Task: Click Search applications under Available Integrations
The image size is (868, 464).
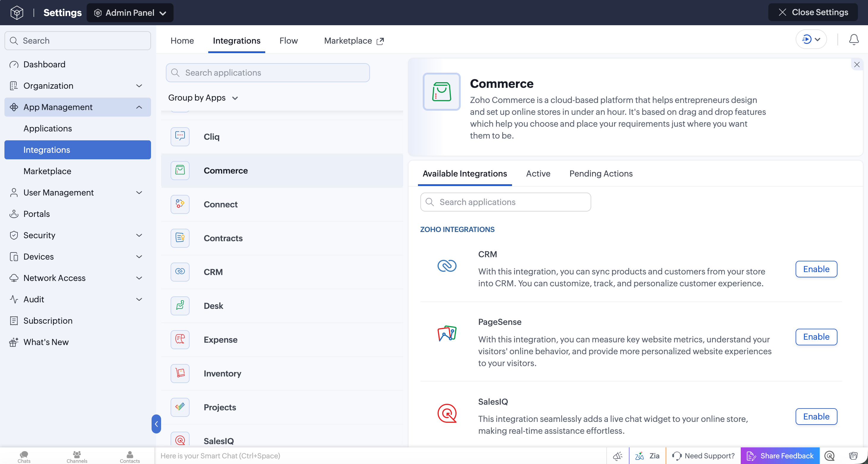Action: click(505, 202)
